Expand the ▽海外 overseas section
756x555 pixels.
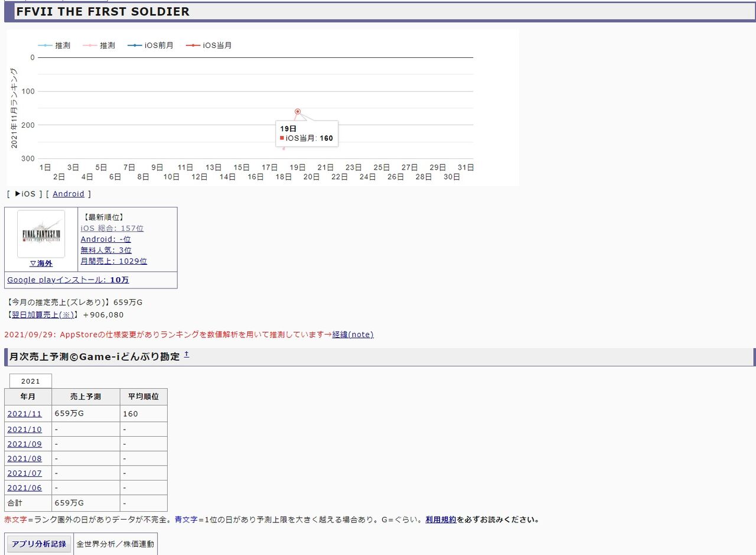tap(41, 264)
